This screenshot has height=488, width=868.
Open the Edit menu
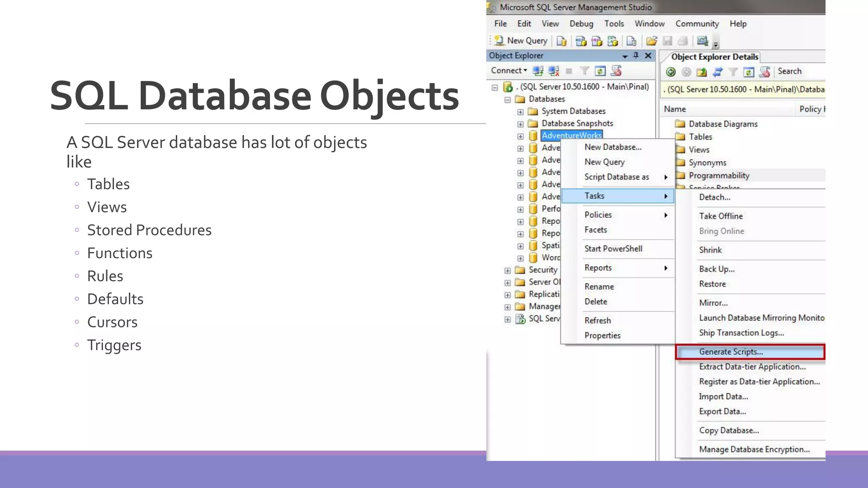524,24
